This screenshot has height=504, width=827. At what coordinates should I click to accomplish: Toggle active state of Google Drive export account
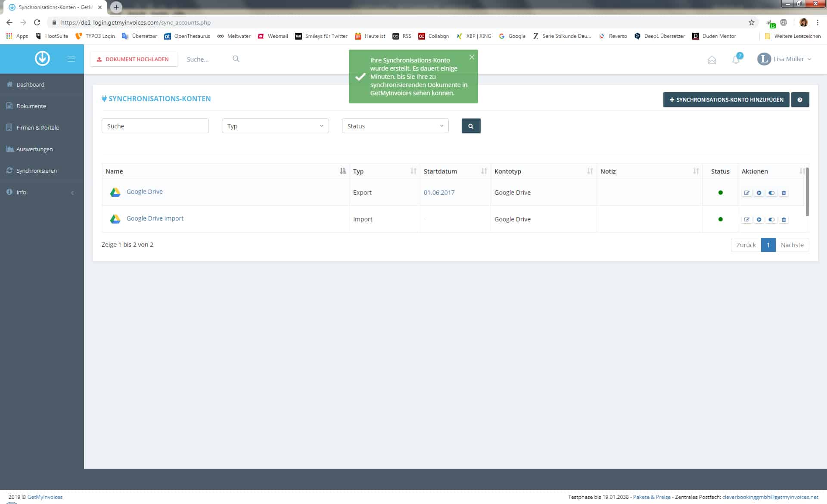click(771, 193)
